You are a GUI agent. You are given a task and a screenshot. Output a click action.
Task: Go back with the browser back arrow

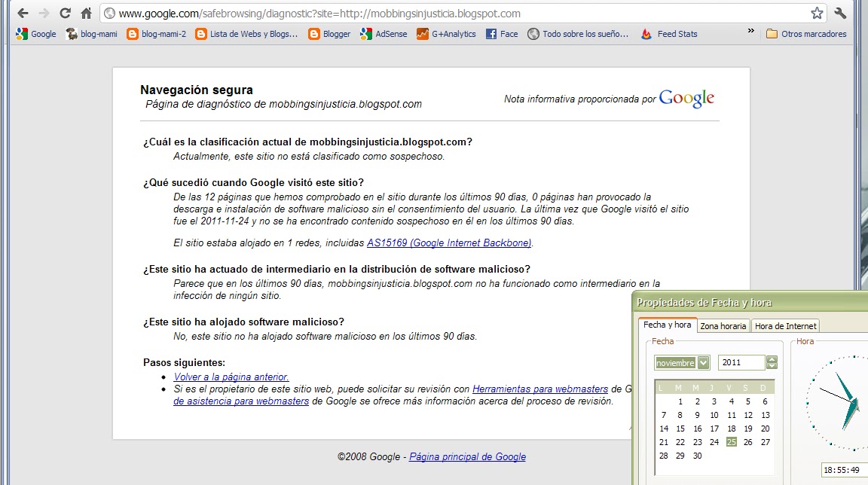23,14
